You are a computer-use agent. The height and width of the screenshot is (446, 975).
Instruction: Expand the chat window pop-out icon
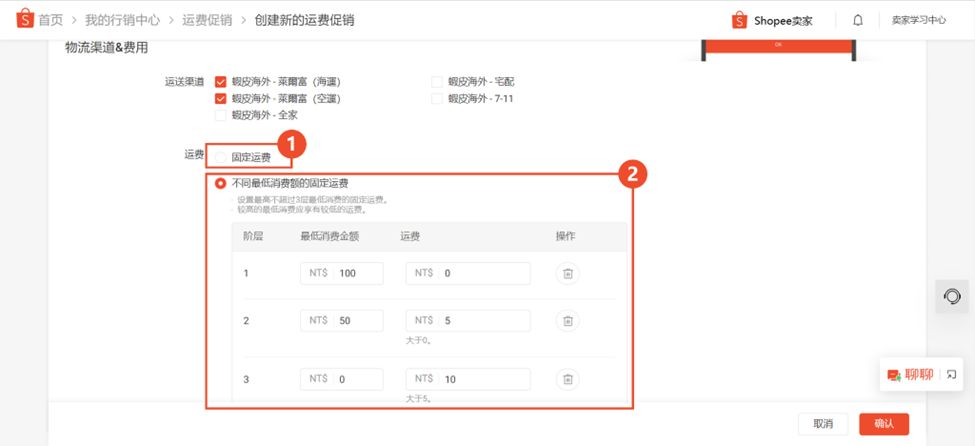pyautogui.click(x=951, y=374)
